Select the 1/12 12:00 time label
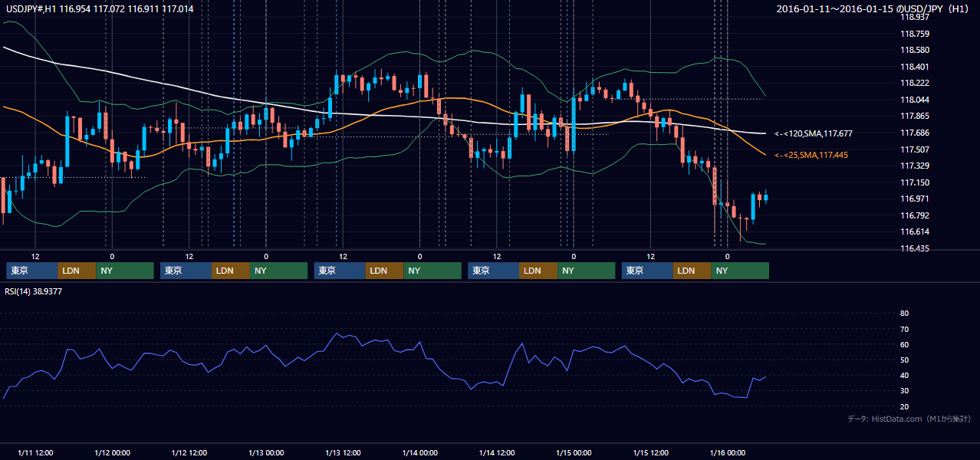This screenshot has width=980, height=460. (x=189, y=453)
